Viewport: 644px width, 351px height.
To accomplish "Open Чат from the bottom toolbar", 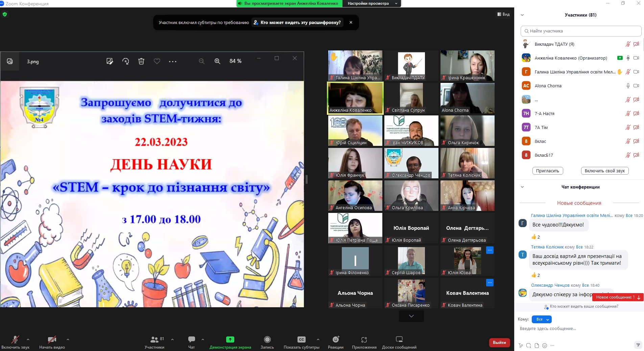I will click(x=191, y=342).
